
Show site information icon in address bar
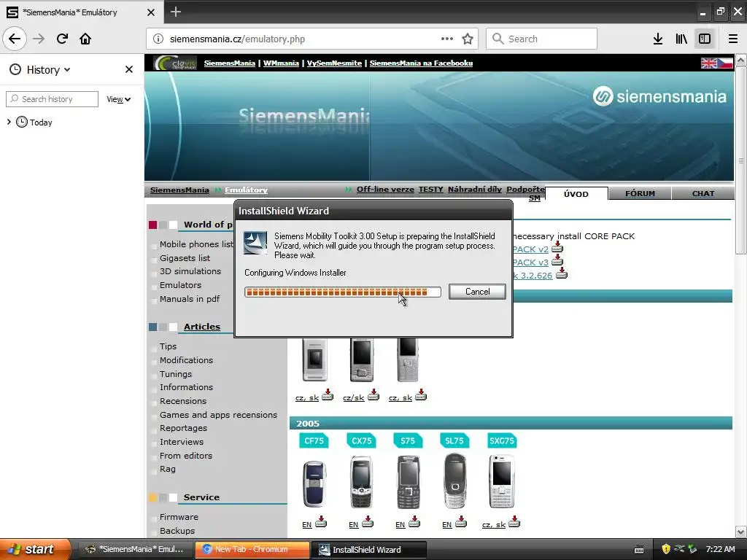tap(158, 39)
